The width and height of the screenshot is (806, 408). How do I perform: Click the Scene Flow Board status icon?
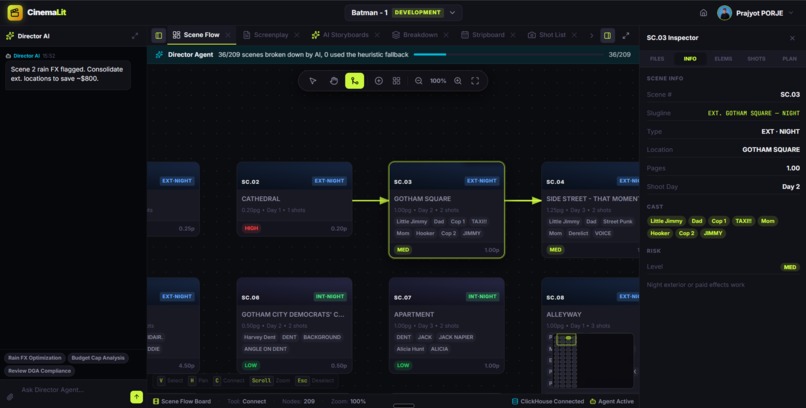(x=156, y=401)
